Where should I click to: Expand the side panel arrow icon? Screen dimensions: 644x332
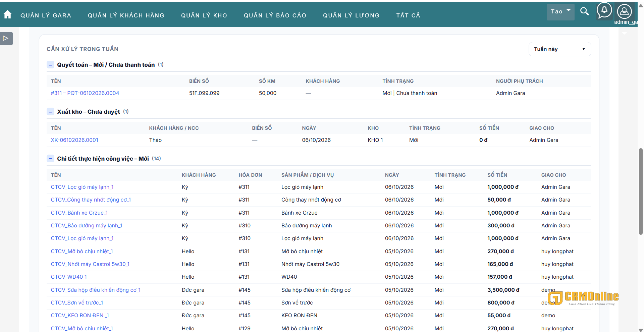(6, 39)
